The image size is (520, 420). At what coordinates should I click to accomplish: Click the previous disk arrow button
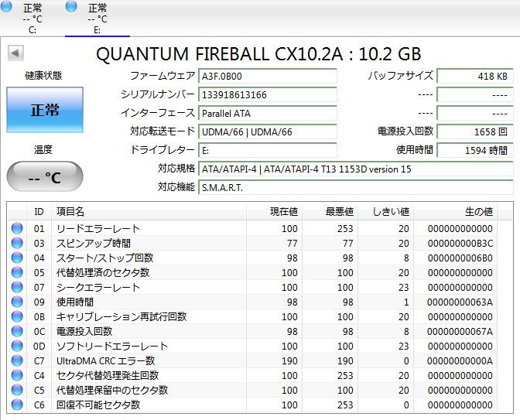click(x=15, y=53)
